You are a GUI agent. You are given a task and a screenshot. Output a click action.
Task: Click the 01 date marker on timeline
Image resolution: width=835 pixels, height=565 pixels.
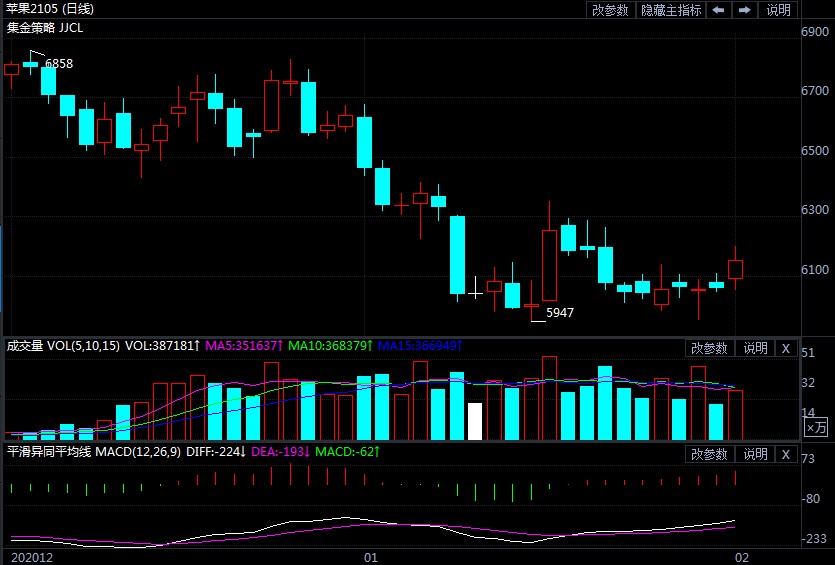pos(370,556)
